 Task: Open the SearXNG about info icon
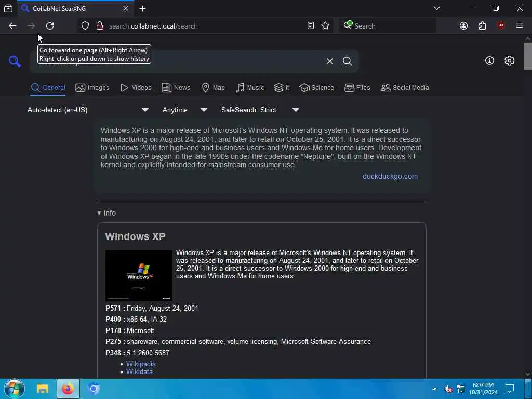pyautogui.click(x=489, y=61)
